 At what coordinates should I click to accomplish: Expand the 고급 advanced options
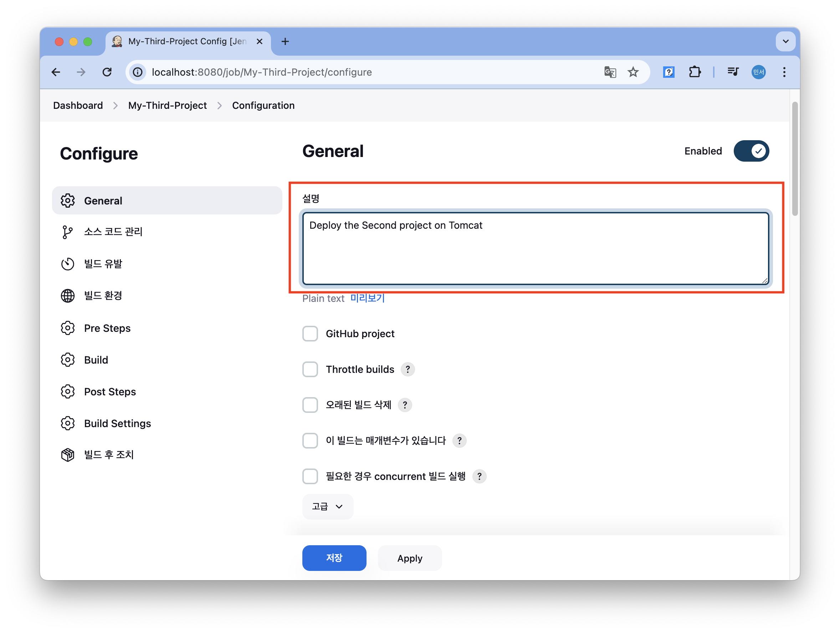327,506
